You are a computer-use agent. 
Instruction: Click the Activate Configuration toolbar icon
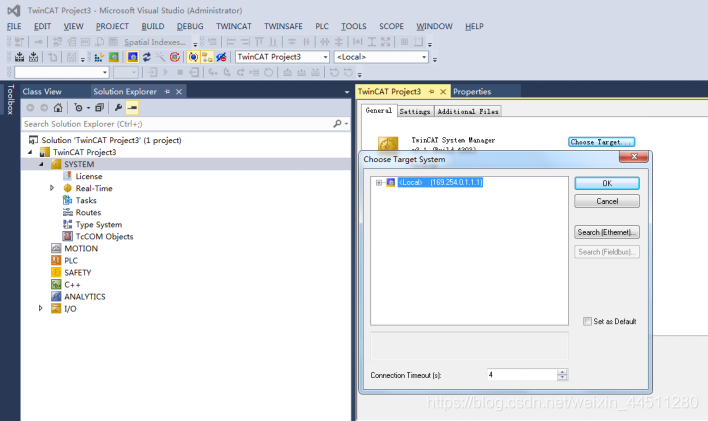99,57
